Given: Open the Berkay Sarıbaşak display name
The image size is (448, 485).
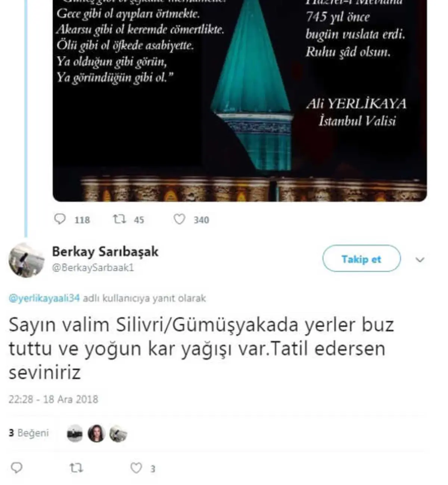Looking at the screenshot, I should pyautogui.click(x=105, y=251).
